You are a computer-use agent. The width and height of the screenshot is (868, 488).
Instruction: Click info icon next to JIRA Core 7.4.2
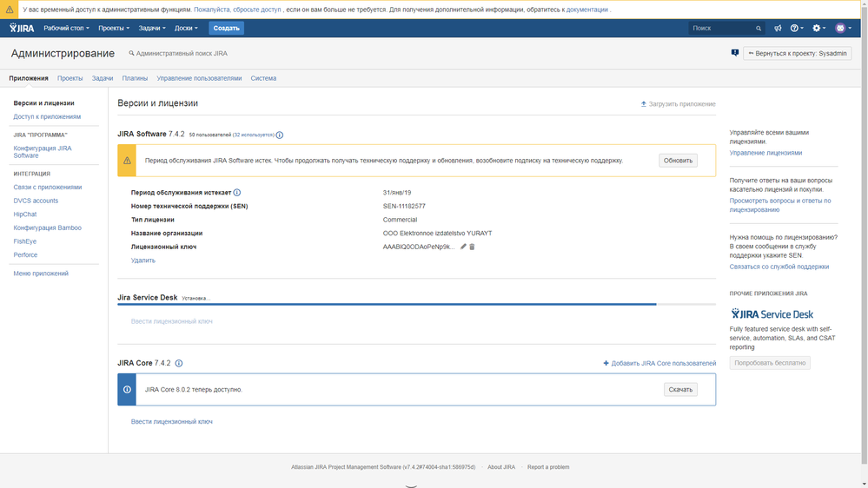[179, 364]
